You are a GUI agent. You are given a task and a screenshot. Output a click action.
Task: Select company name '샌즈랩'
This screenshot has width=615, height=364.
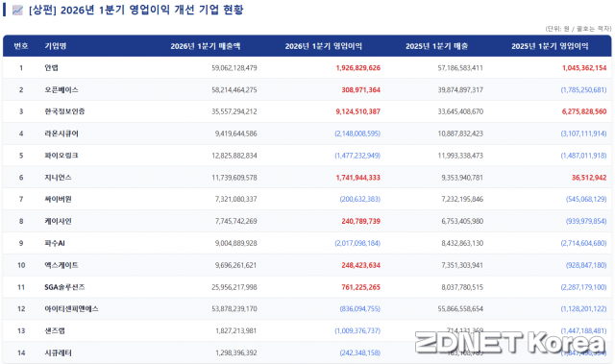55,330
